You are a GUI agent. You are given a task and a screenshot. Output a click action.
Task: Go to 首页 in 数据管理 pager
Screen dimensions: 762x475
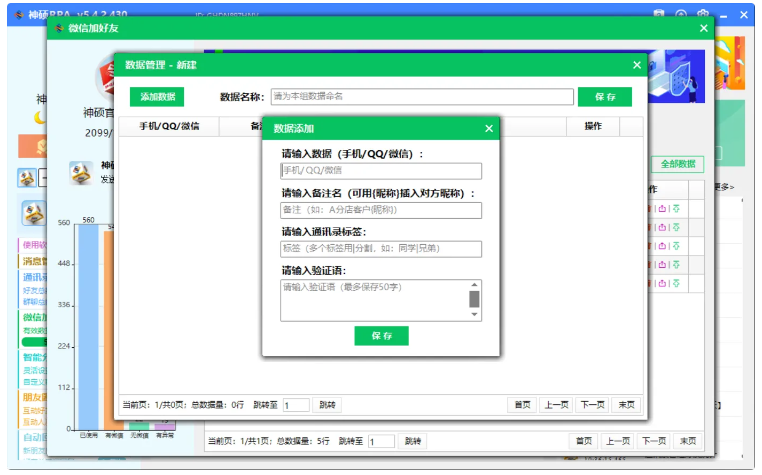tap(522, 405)
